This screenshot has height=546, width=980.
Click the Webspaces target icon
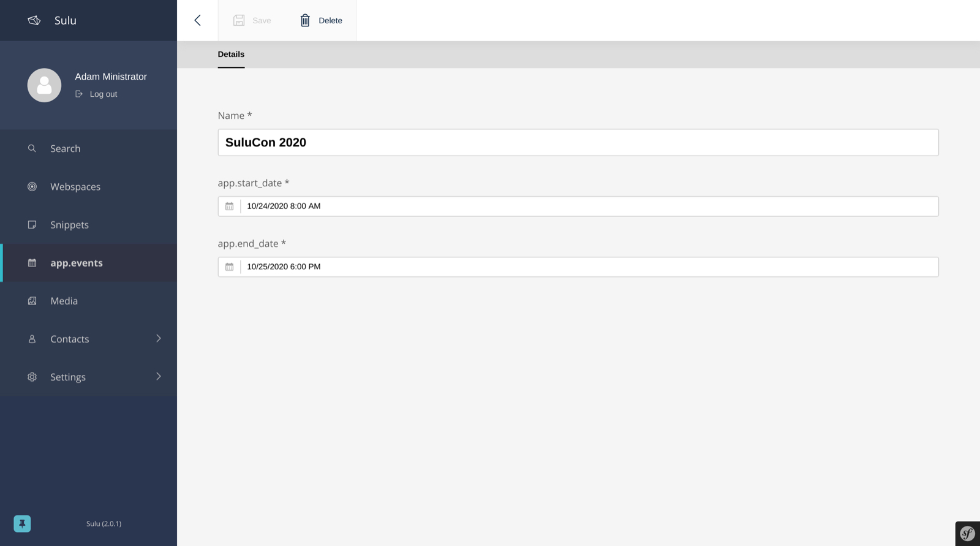point(32,186)
